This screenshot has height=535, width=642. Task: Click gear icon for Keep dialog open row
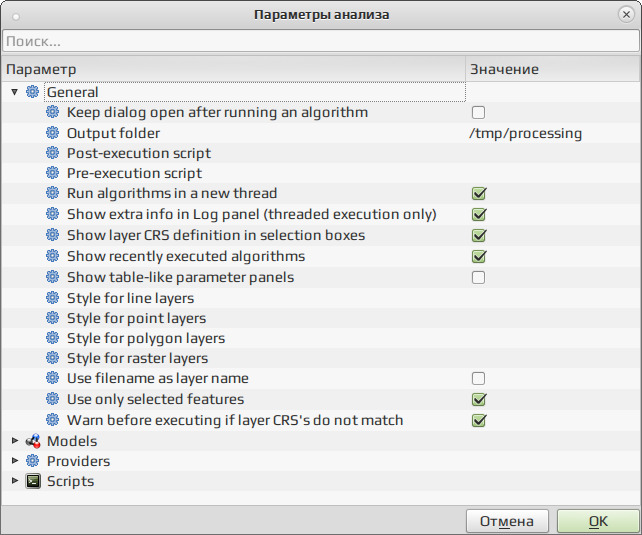[x=52, y=112]
